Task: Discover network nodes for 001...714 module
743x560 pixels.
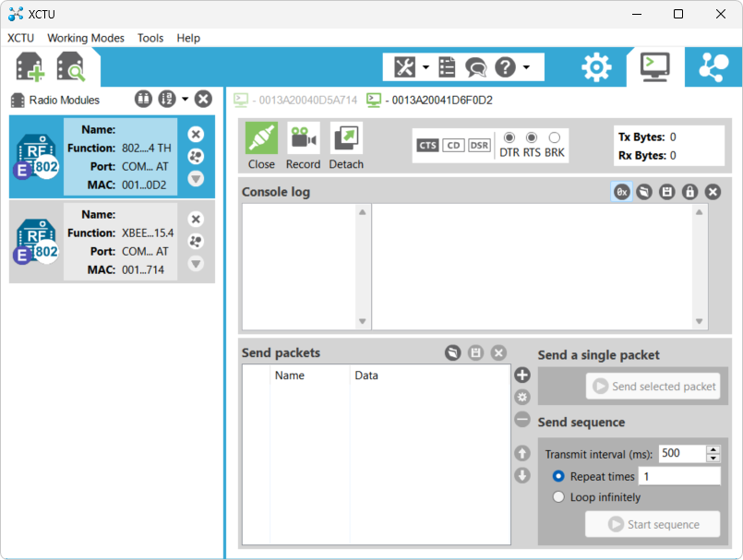Action: coord(196,241)
